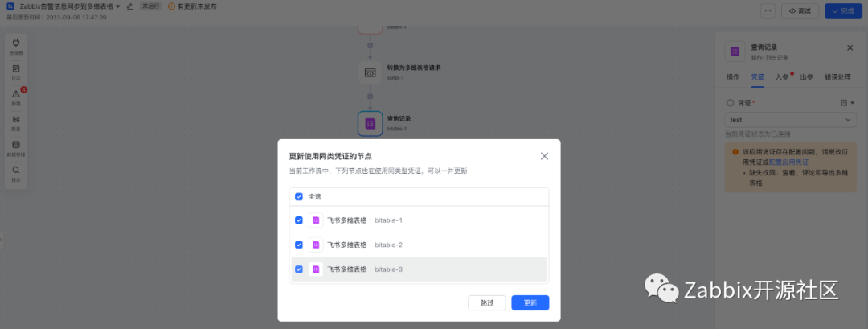
Task: Close the 更新使用同类凭证的节点 dialog
Action: pyautogui.click(x=544, y=156)
